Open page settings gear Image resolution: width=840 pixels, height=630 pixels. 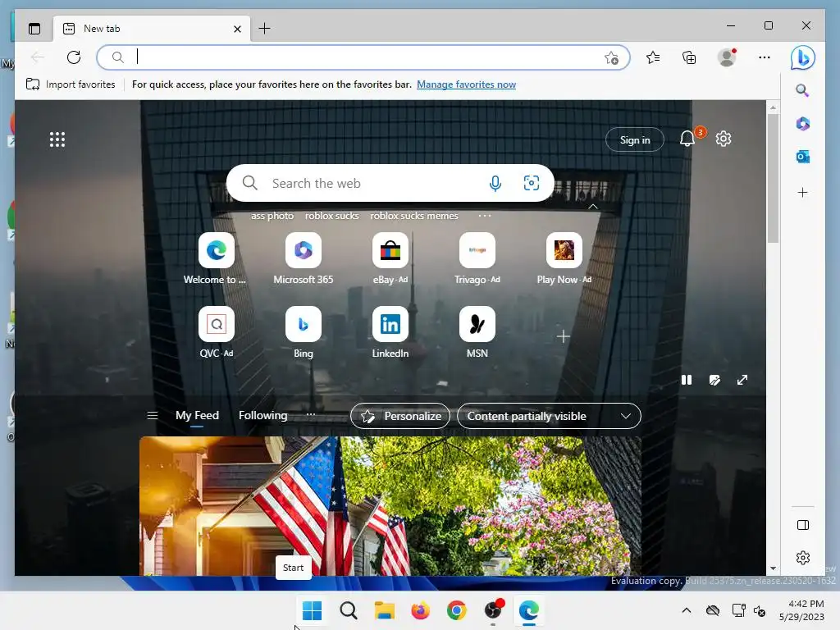(x=724, y=139)
